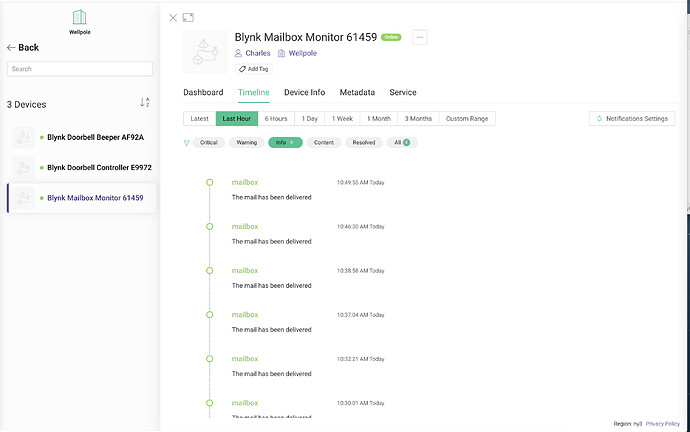Show Resolved events filter
Image resolution: width=690 pixels, height=432 pixels.
pyautogui.click(x=364, y=143)
